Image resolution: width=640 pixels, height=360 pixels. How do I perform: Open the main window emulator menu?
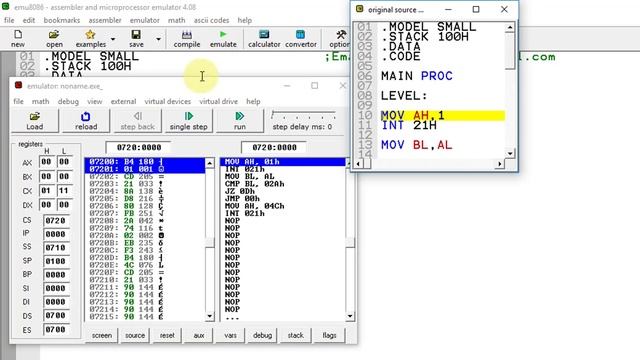[x=144, y=20]
